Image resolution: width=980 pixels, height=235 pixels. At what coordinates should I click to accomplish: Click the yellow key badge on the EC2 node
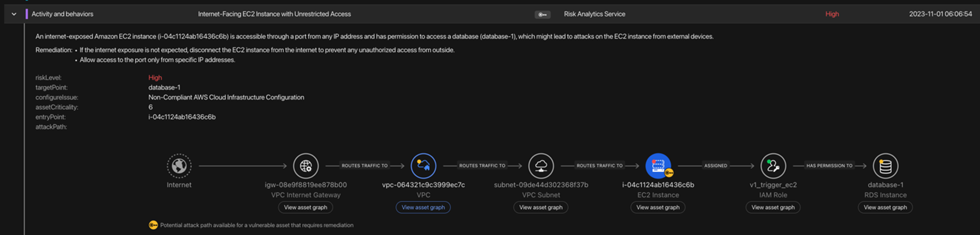(x=669, y=173)
